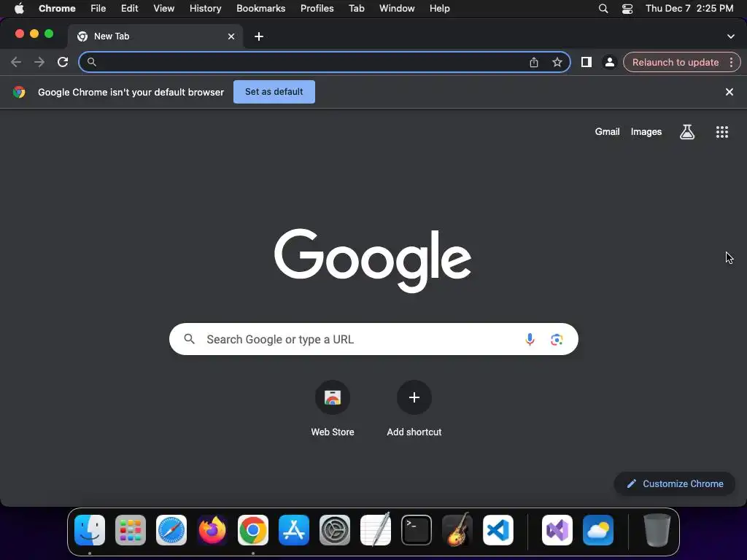This screenshot has height=560, width=747.
Task: Close the New Tab tab
Action: [x=231, y=36]
